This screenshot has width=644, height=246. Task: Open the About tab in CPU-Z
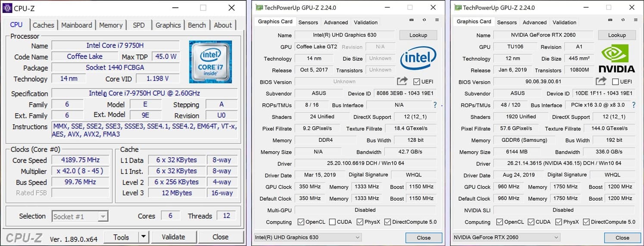pyautogui.click(x=223, y=25)
